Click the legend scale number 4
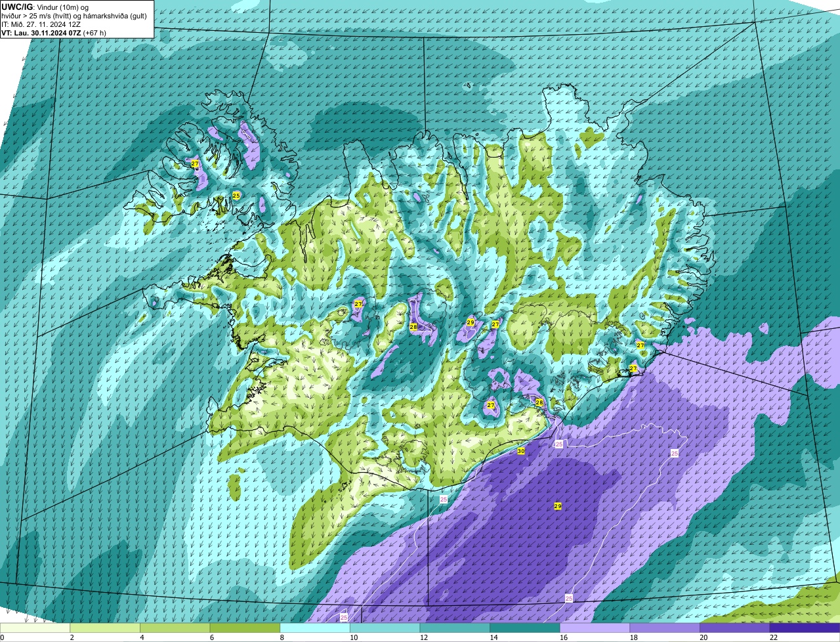Image resolution: width=840 pixels, height=642 pixels. [142, 637]
